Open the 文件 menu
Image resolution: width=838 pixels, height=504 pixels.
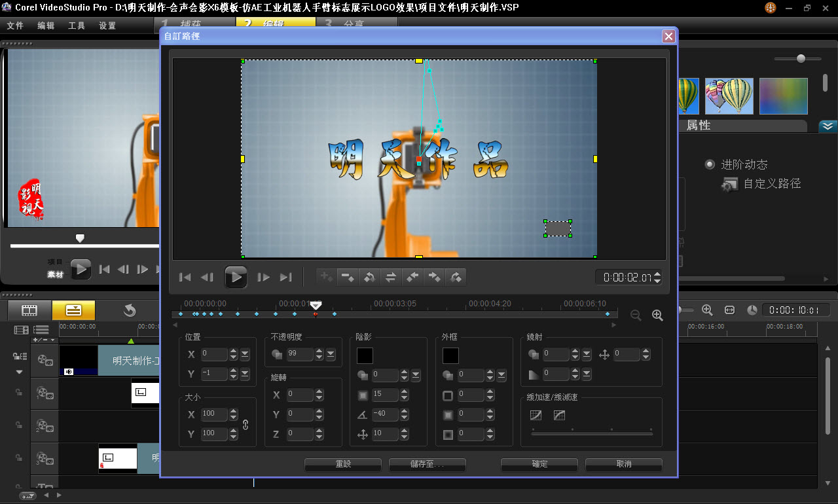(x=15, y=26)
